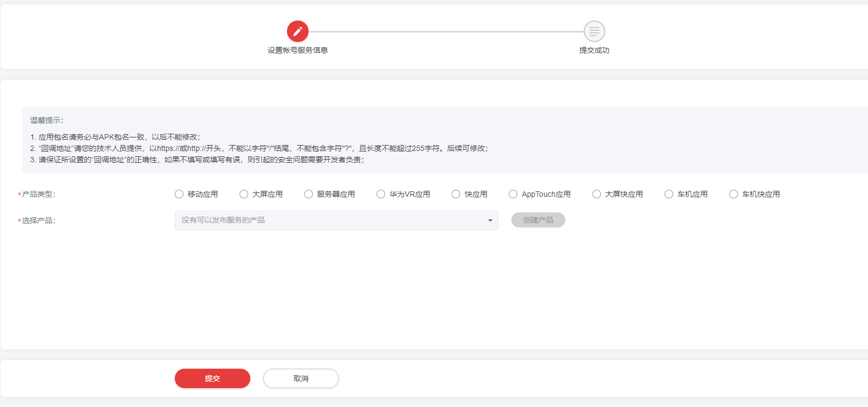Click tip 1 about APK包名

[x=115, y=137]
